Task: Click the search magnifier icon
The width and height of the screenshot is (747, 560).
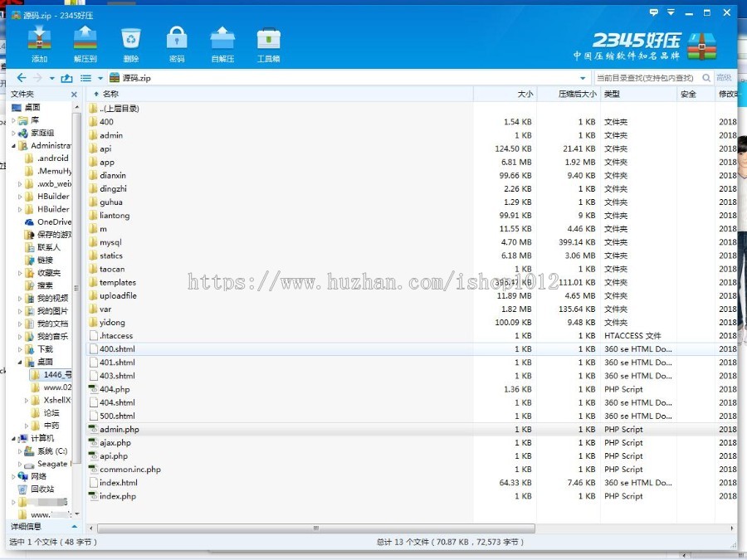Action: 706,78
